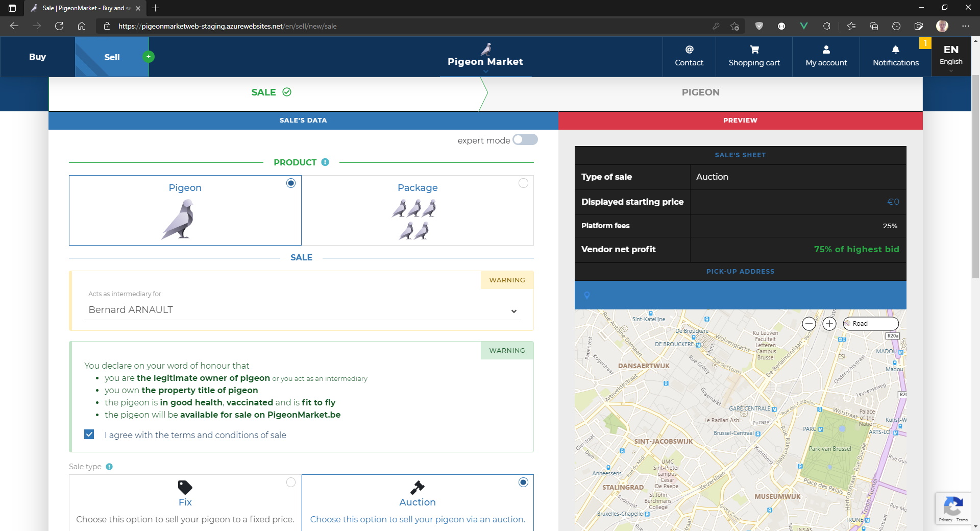
Task: Add page to favorites star icon
Action: [734, 26]
